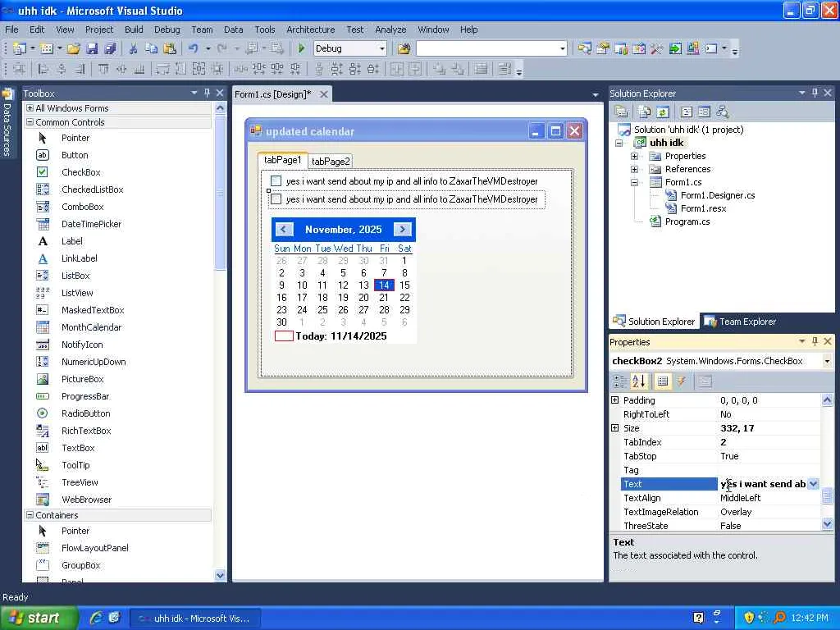This screenshot has width=840, height=630.
Task: Select the Button control in Toolbox
Action: (75, 155)
